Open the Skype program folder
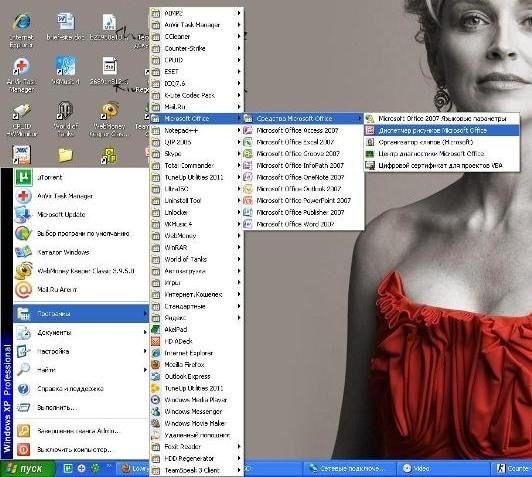Screen dimensions: 532x477 tap(196, 154)
